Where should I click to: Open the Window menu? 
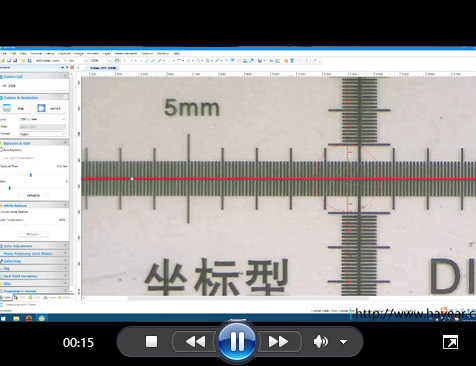coord(163,53)
